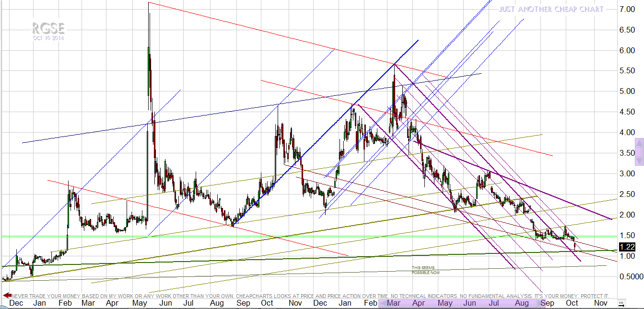Select the highlighted rightmost Aug label on time axis
The width and height of the screenshot is (644, 309).
pyautogui.click(x=522, y=303)
